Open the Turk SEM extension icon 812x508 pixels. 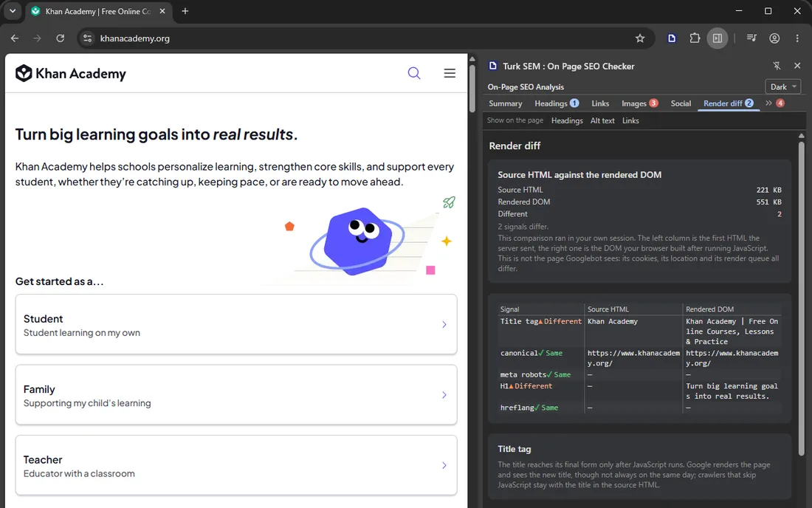coord(672,38)
